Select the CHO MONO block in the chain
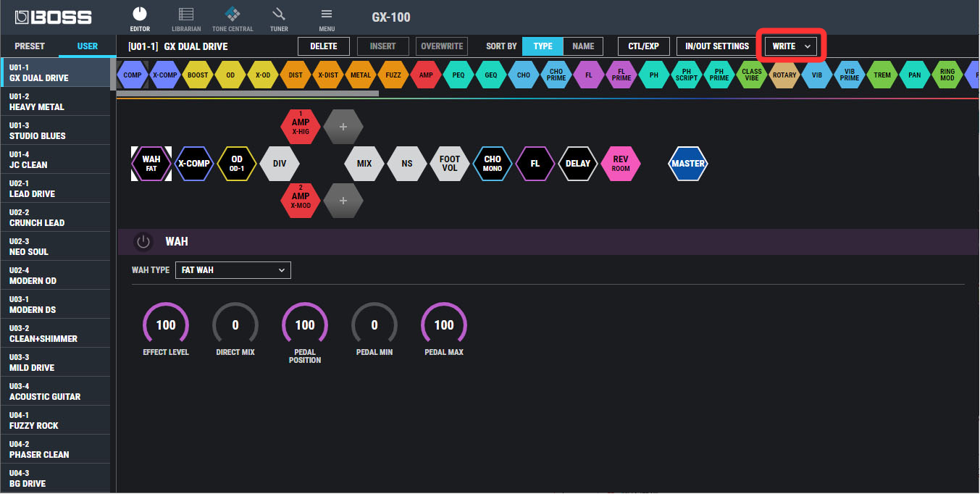 tap(493, 164)
